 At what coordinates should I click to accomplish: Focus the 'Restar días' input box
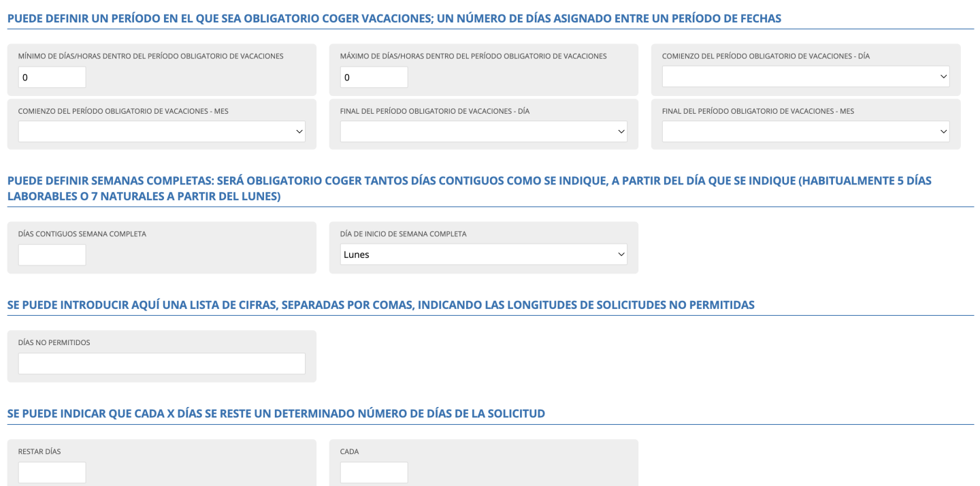point(52,472)
